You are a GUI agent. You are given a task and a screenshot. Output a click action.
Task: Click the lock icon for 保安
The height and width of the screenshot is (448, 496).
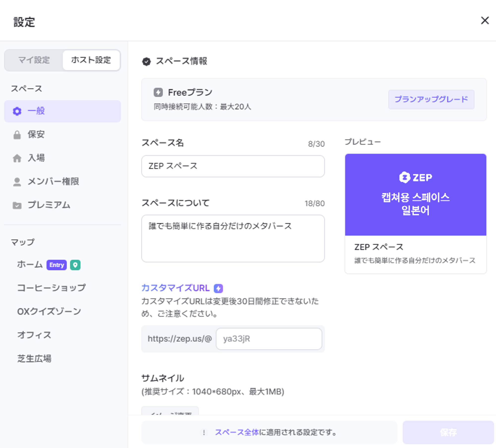point(17,135)
